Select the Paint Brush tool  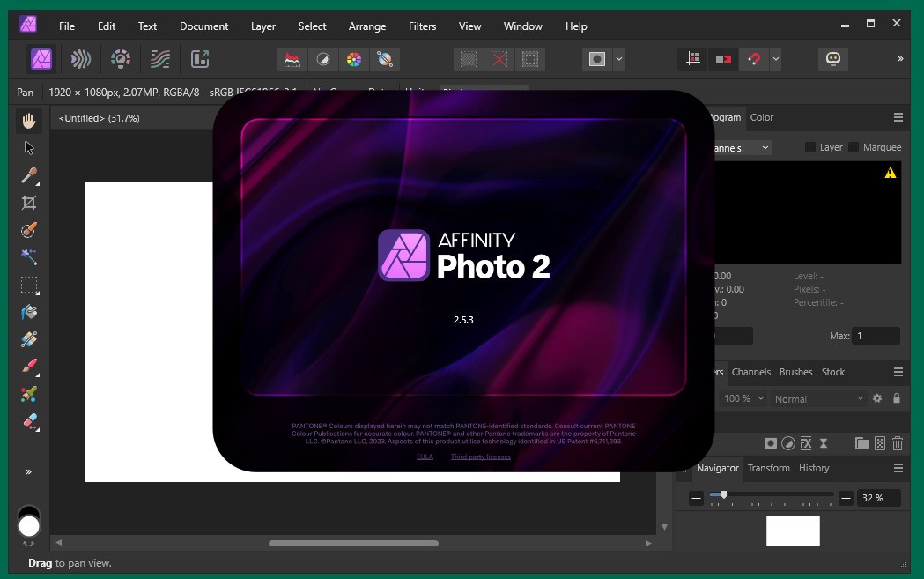[29, 366]
